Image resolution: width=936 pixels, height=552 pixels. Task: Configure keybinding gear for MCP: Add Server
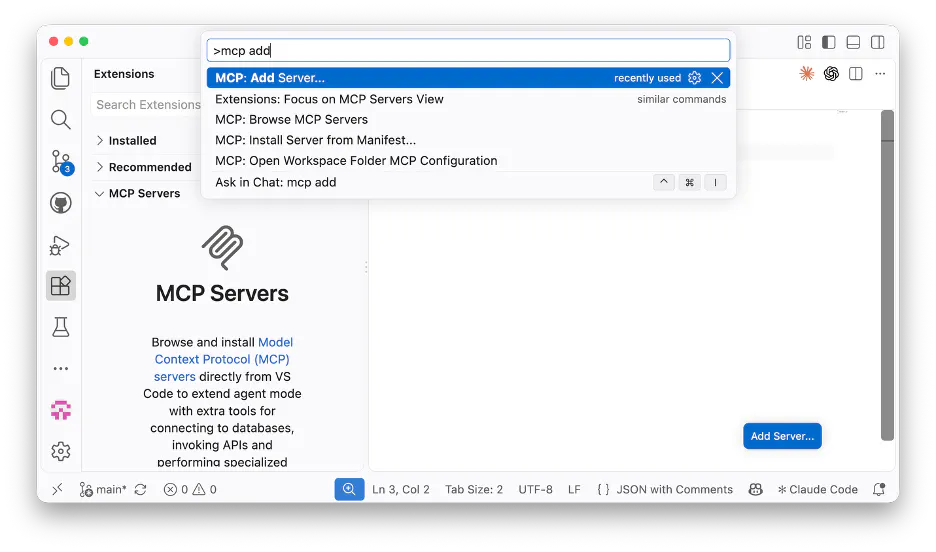point(694,78)
